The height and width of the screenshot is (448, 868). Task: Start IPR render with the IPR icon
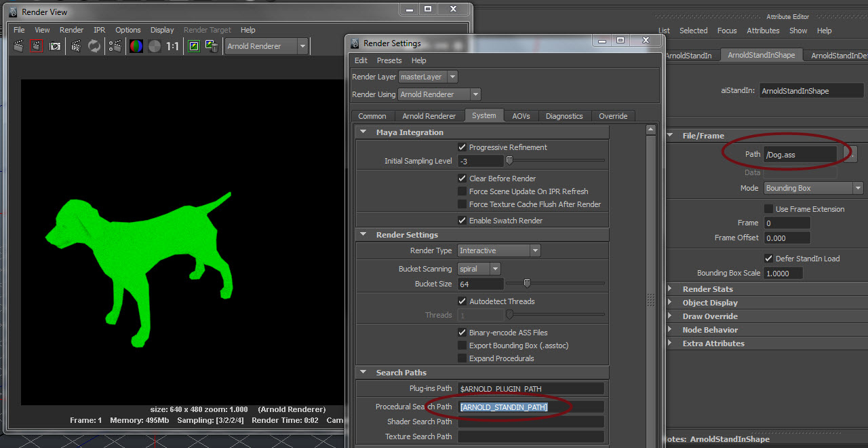(x=76, y=46)
